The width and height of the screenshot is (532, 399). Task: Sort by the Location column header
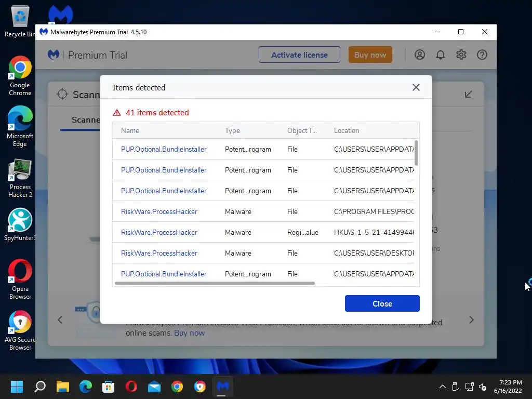(x=347, y=130)
